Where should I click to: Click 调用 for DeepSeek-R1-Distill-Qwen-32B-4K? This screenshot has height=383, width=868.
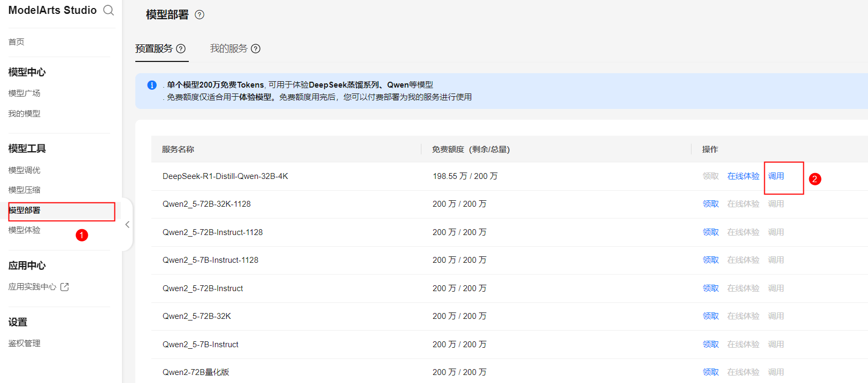(x=776, y=176)
